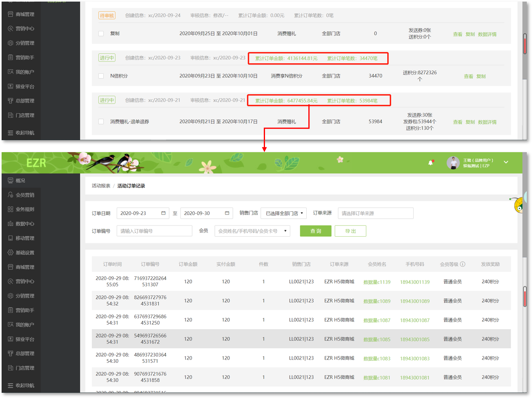Click 门店管理 icon in upper sidebar
This screenshot has height=398, width=532.
[10, 115]
